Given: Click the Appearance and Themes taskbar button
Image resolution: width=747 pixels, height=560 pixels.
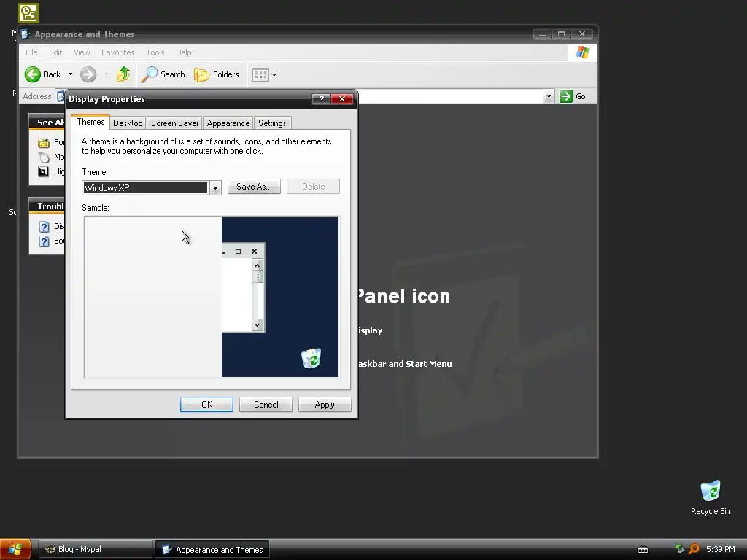Looking at the screenshot, I should pos(212,550).
